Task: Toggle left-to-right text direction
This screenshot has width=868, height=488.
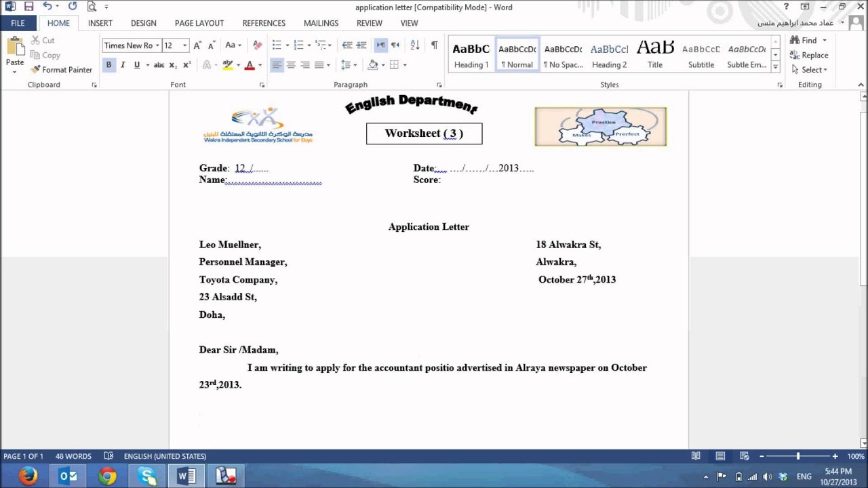Action: tap(381, 45)
